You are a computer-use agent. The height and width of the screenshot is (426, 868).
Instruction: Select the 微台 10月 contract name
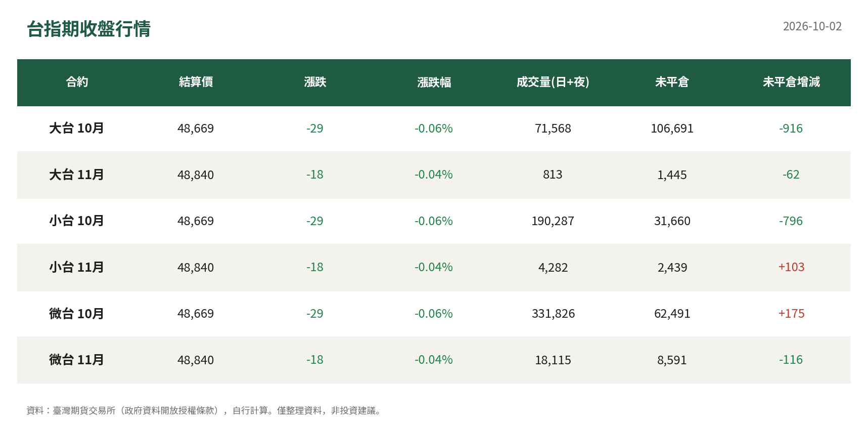click(76, 314)
